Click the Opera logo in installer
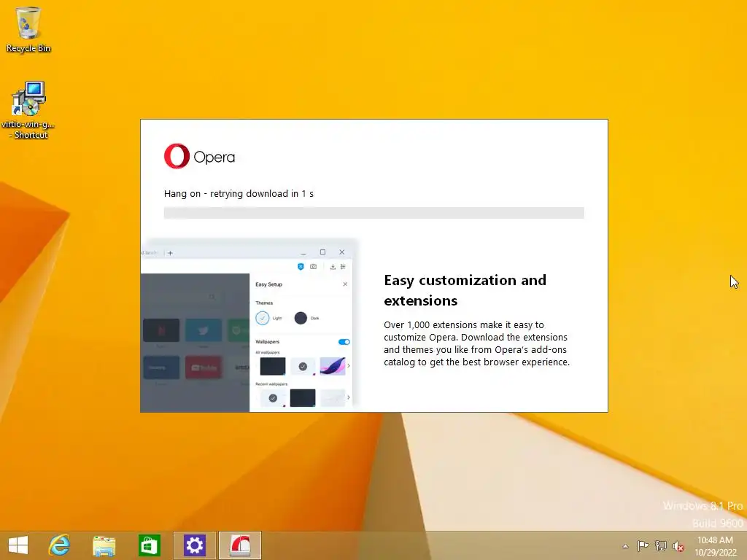747x560 pixels. pos(200,156)
